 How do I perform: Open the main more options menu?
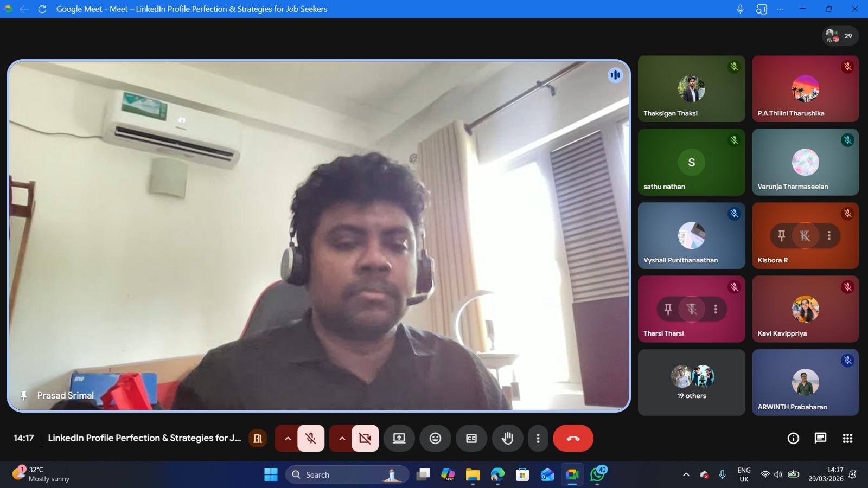tap(538, 438)
